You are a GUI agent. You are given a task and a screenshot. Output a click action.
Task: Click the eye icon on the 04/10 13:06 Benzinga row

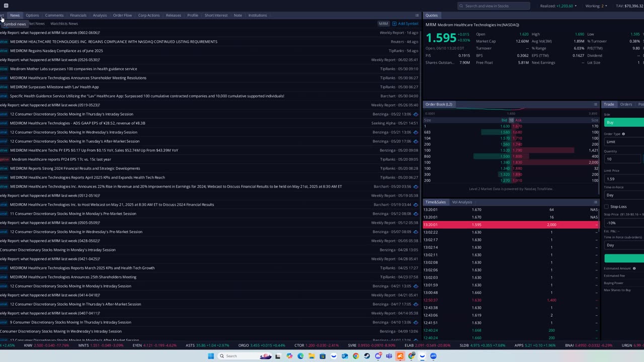(x=416, y=322)
